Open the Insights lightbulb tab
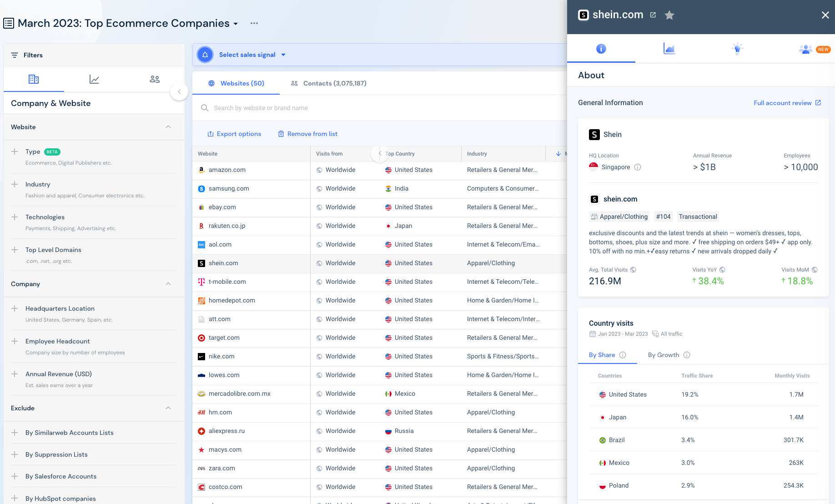Image resolution: width=835 pixels, height=504 pixels. coord(737,48)
